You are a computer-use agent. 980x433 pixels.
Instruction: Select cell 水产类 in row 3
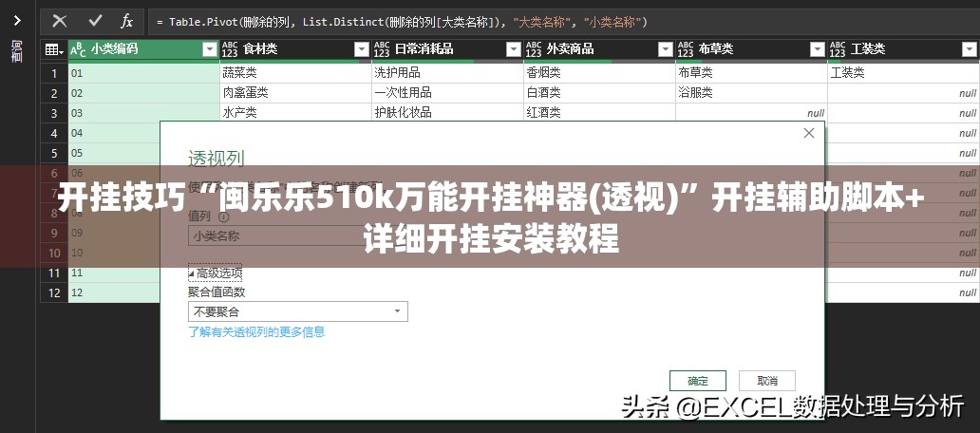(295, 113)
